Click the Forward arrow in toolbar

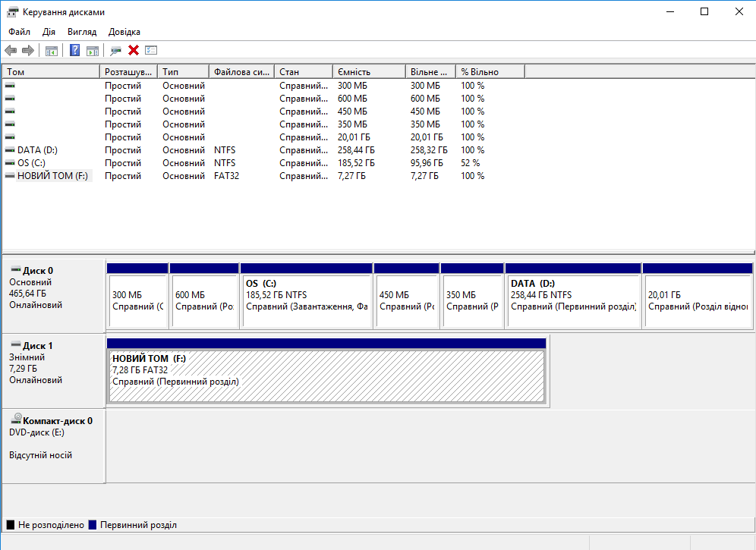point(28,50)
